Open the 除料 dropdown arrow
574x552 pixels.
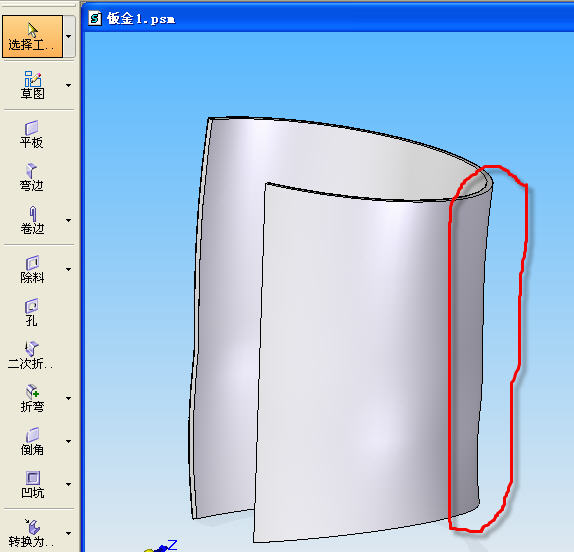click(x=68, y=269)
